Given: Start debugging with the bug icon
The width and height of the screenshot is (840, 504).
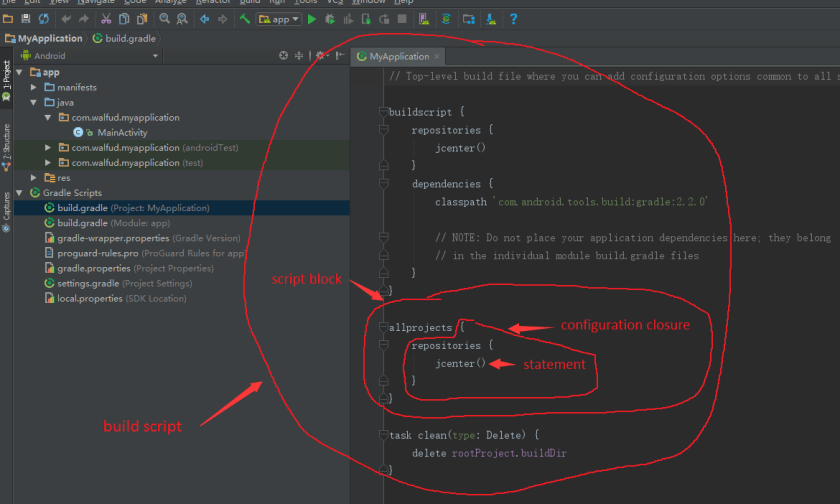Looking at the screenshot, I should pos(330,19).
